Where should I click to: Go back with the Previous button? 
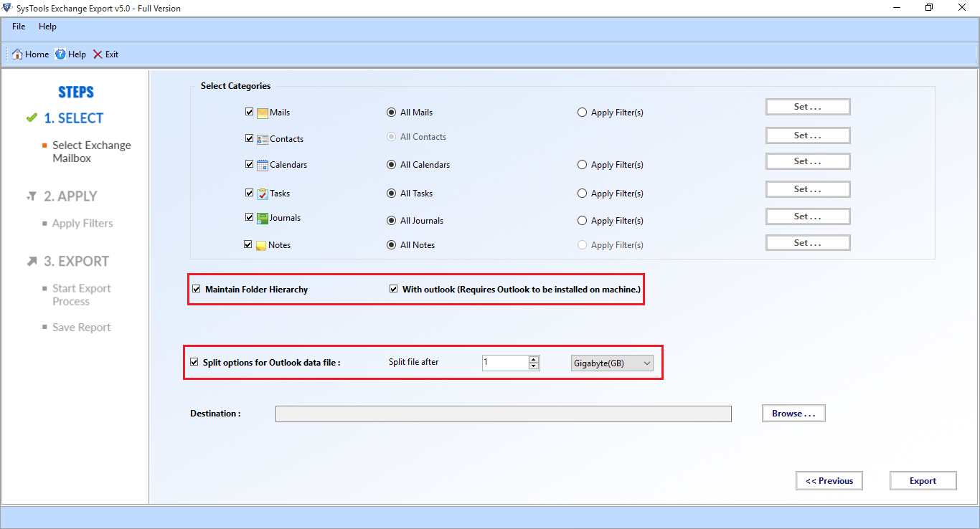coord(829,481)
